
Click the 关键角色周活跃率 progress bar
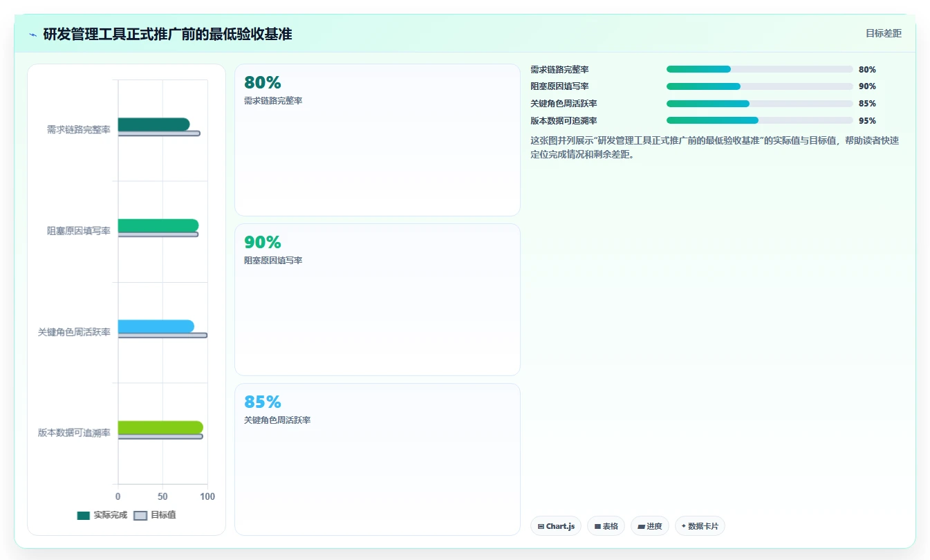[759, 104]
